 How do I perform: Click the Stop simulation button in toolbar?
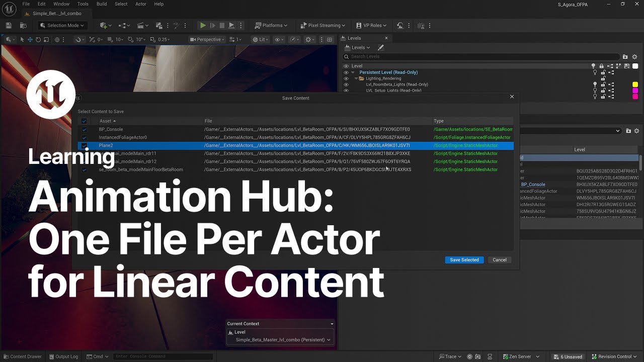[x=222, y=25]
